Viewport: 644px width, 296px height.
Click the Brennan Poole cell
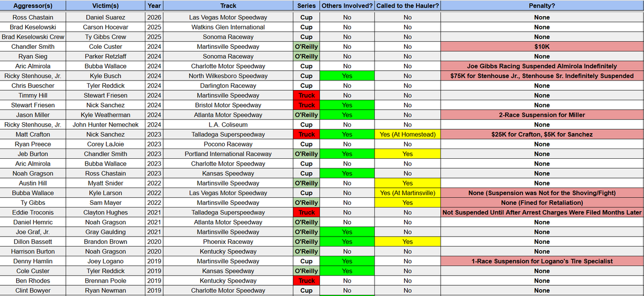[105, 281]
